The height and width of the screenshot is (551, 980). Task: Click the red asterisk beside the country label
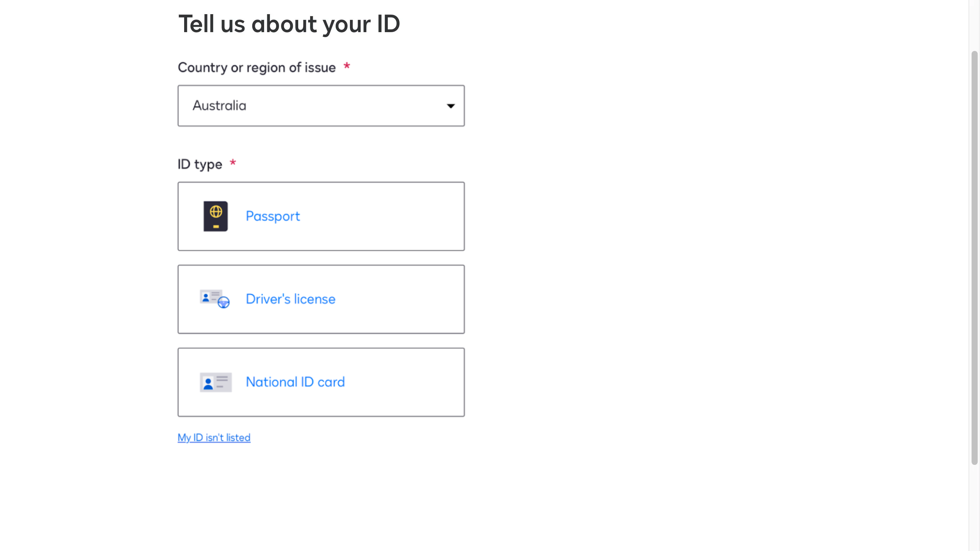[347, 66]
